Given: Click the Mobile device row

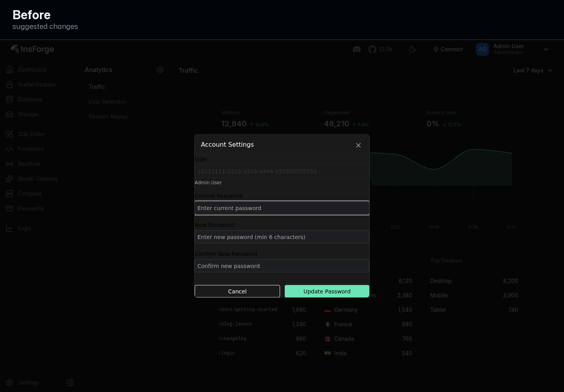Looking at the screenshot, I should pyautogui.click(x=474, y=295).
